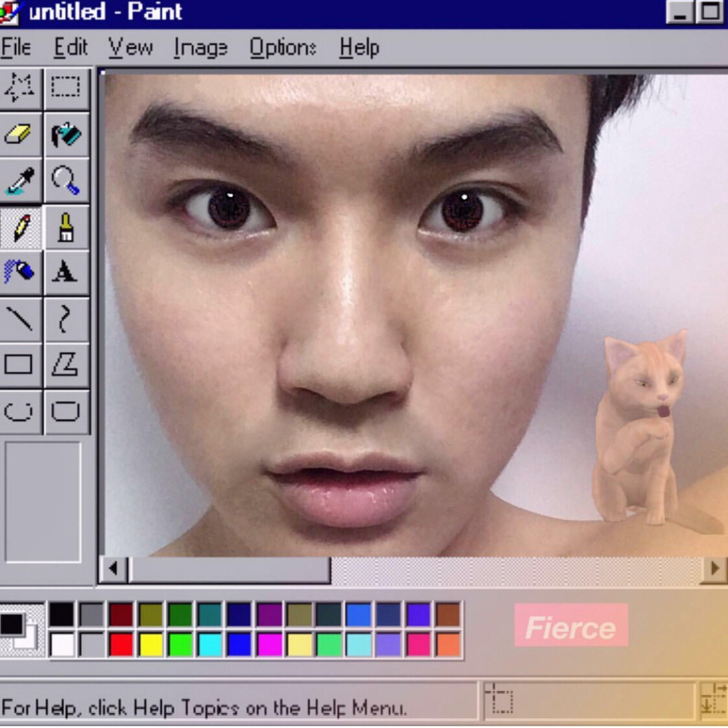Click the Brush tool

coord(66,227)
